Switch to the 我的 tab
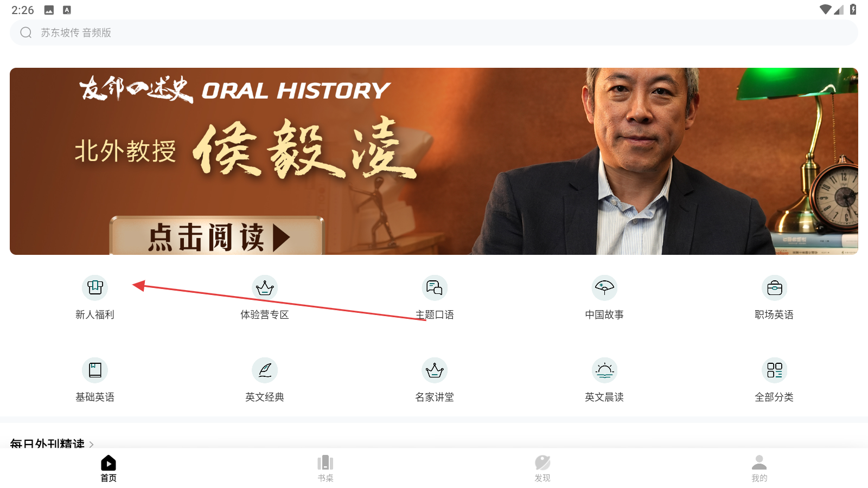This screenshot has height=488, width=868. pyautogui.click(x=759, y=468)
